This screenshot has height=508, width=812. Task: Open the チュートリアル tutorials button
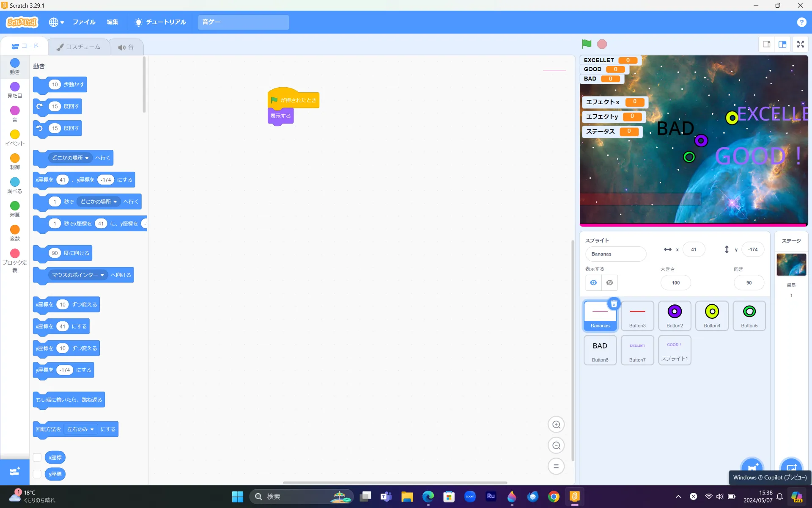point(160,22)
